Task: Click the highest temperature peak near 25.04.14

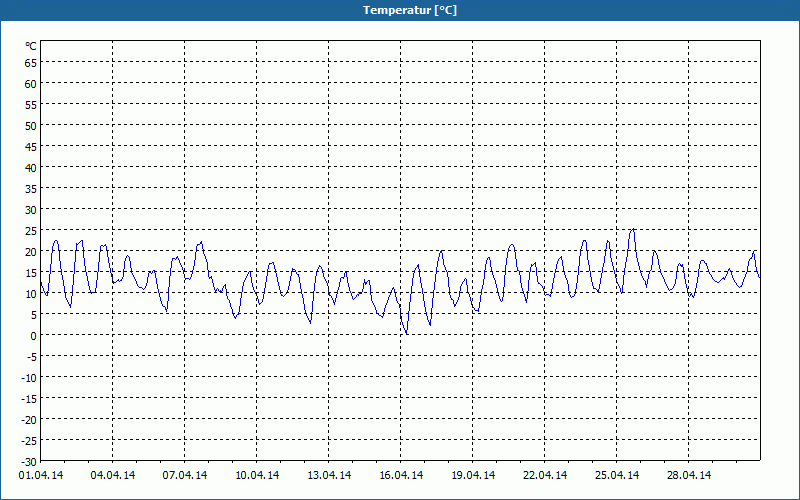Action: 632,230
